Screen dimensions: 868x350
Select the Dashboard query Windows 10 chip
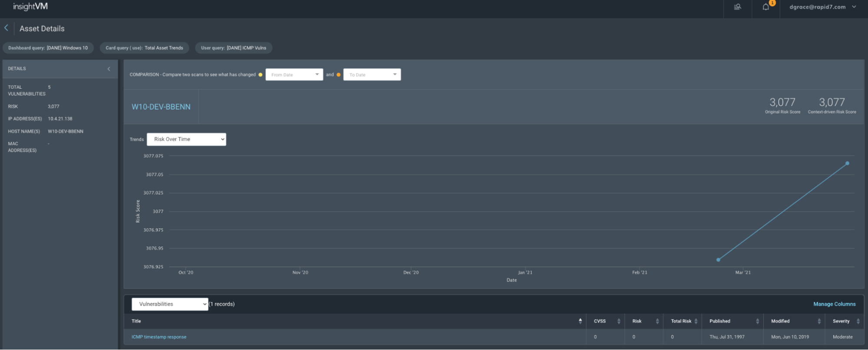[x=48, y=48]
